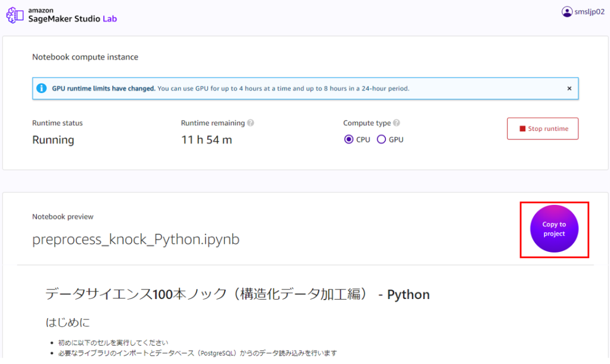This screenshot has width=610, height=364.
Task: Open the smsljp02 user avatar icon
Action: pyautogui.click(x=566, y=11)
